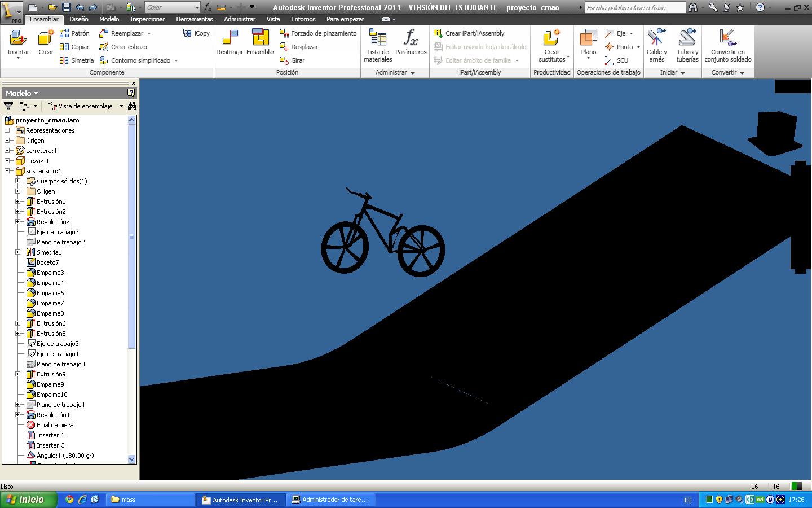Click the Insertar component tool
Screen dimensions: 812x508
[18, 43]
